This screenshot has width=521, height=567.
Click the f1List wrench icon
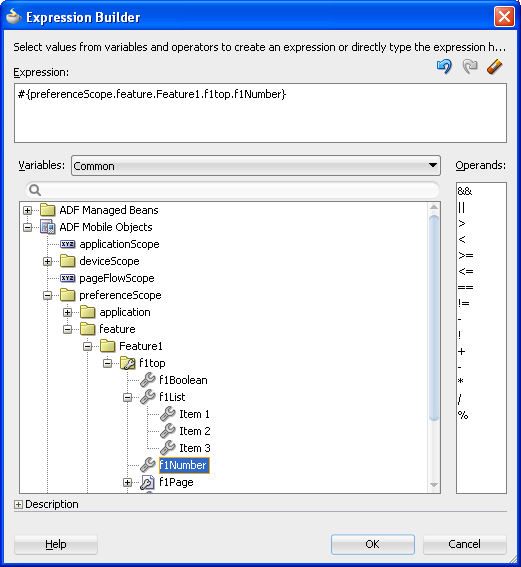tap(148, 397)
